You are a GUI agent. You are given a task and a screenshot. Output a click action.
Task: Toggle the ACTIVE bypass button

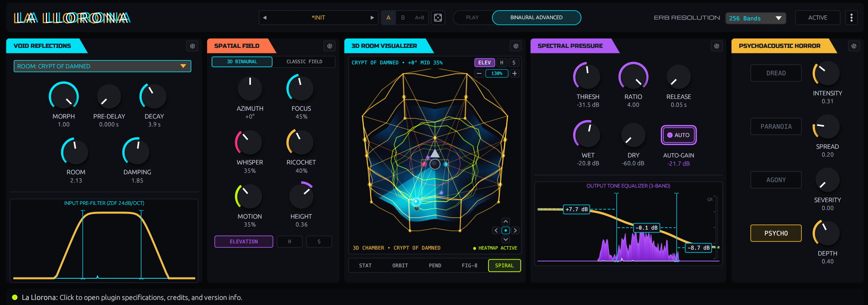click(x=817, y=18)
